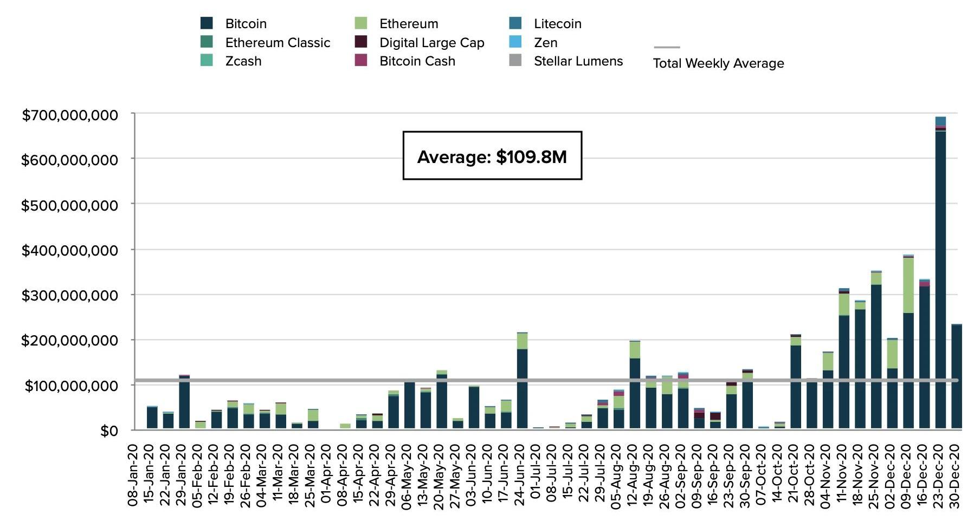Click the $700,000,000 y-axis label

click(69, 115)
